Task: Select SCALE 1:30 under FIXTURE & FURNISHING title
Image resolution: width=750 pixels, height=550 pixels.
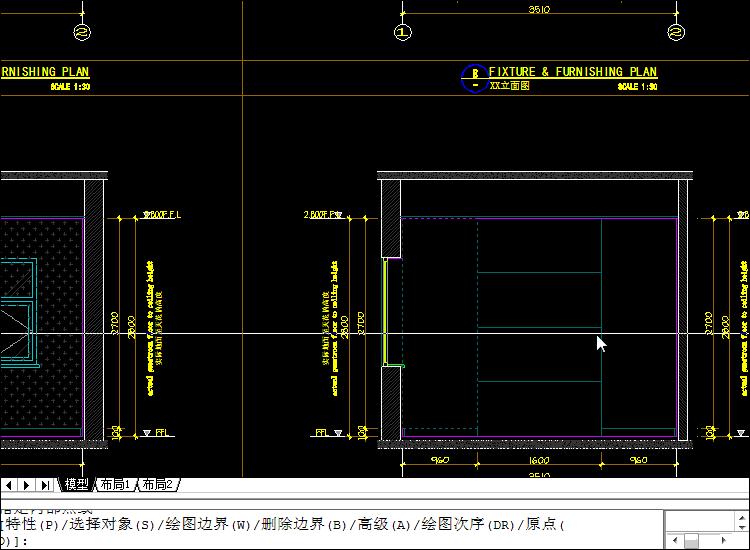Action: point(637,87)
